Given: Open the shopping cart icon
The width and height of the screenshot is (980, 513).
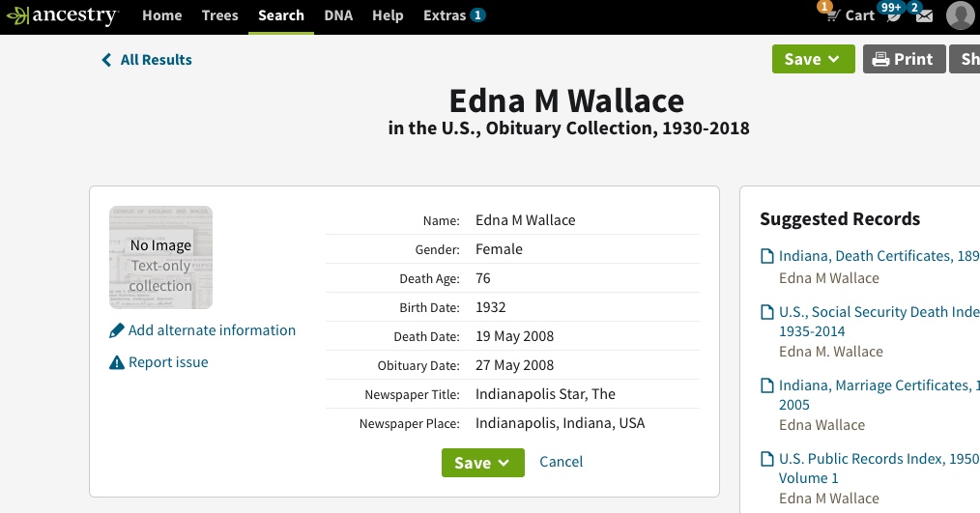Looking at the screenshot, I should [831, 15].
